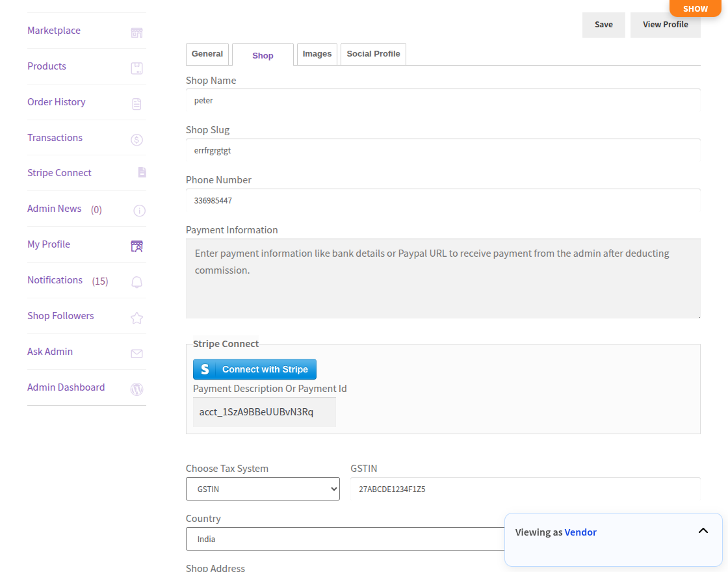Image resolution: width=728 pixels, height=572 pixels.
Task: Click the Connect with Stripe button
Action: coord(255,369)
